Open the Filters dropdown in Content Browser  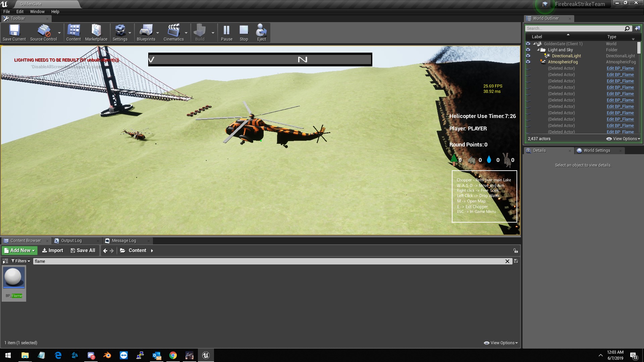(x=20, y=261)
